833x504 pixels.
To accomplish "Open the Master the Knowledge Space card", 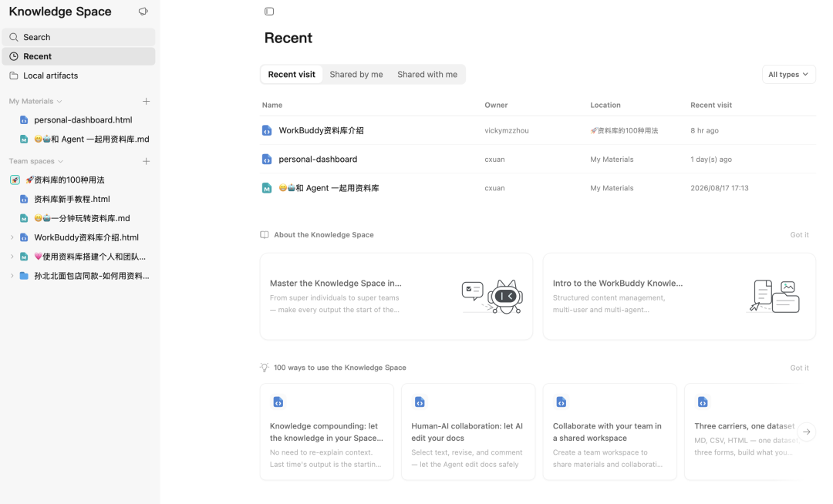I will 396,296.
